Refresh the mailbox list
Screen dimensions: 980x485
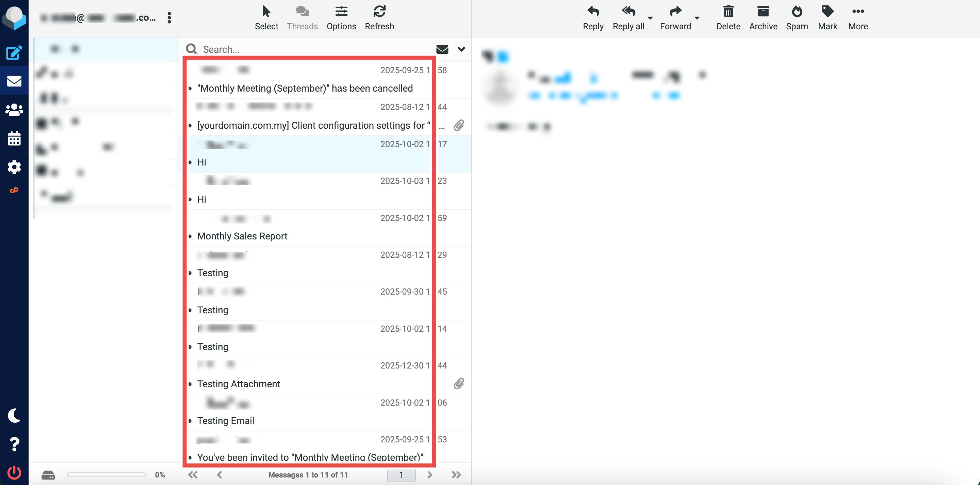pos(379,17)
